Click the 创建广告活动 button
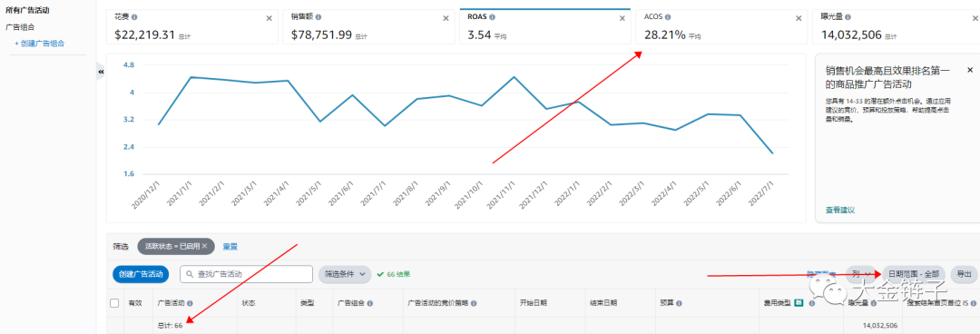 click(141, 274)
